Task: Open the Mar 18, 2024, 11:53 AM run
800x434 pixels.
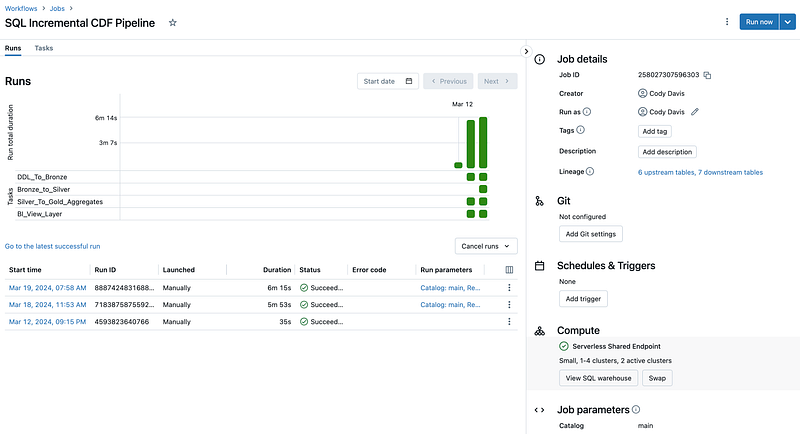Action: 47,304
